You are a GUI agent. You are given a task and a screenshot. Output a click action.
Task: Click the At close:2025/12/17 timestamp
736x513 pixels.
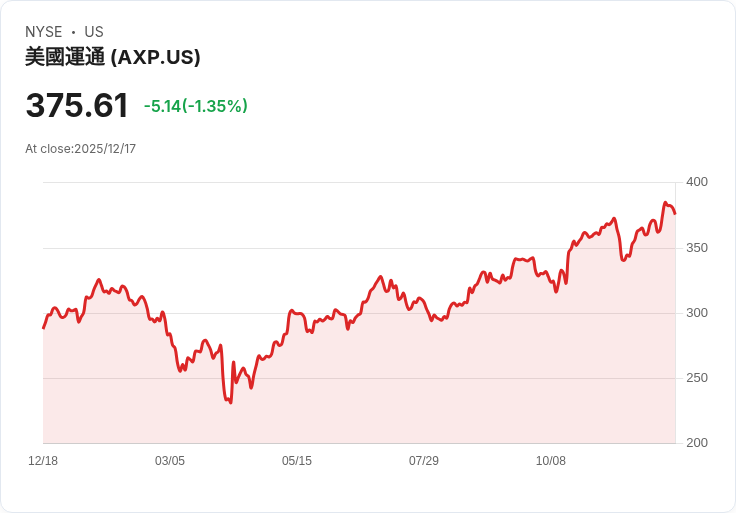pos(80,149)
